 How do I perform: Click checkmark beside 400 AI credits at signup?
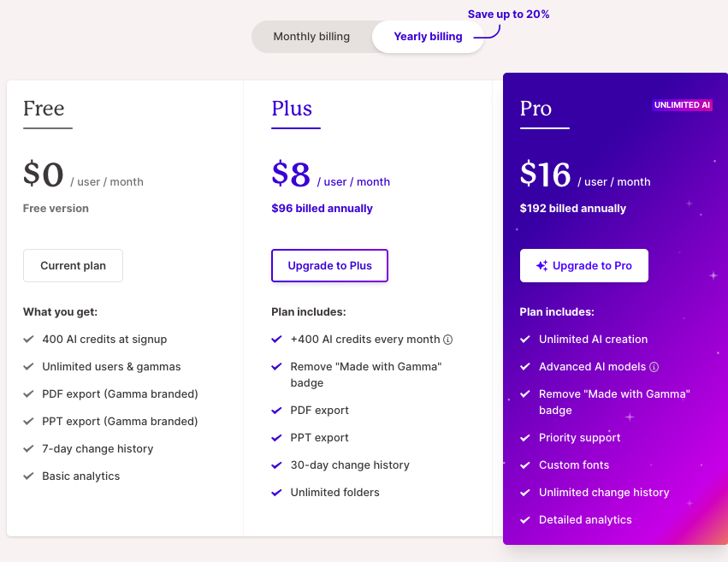click(28, 340)
